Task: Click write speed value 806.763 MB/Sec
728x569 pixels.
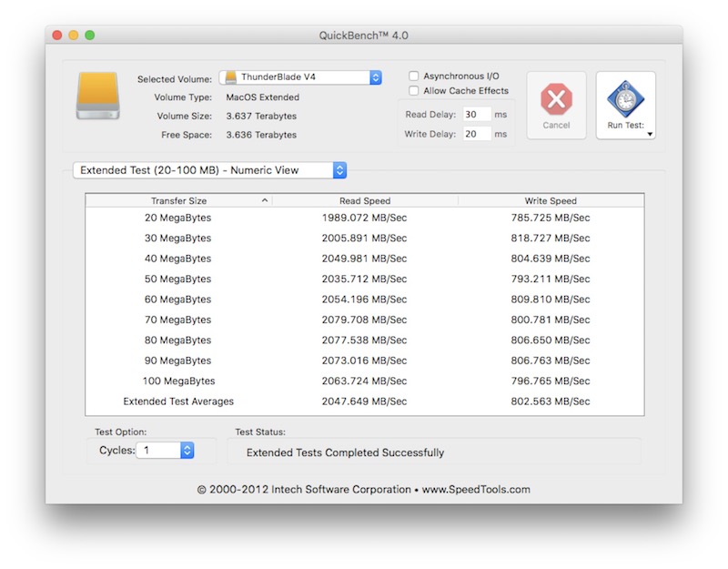Action: (551, 361)
